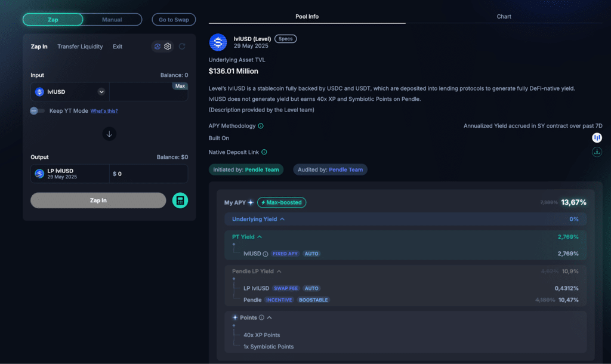The height and width of the screenshot is (364, 611).
Task: Collapse the Pendle LP Yield section
Action: pos(279,272)
